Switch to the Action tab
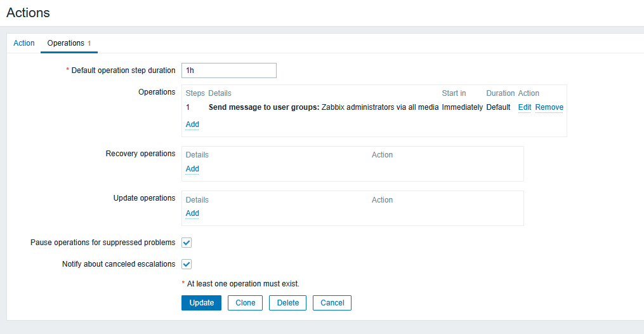 [24, 43]
